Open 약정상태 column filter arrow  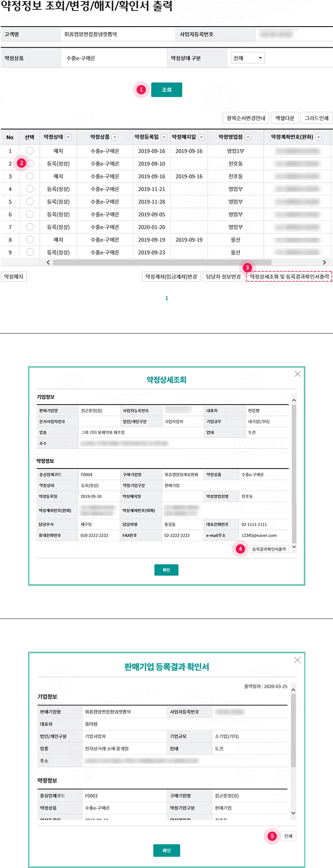click(68, 137)
